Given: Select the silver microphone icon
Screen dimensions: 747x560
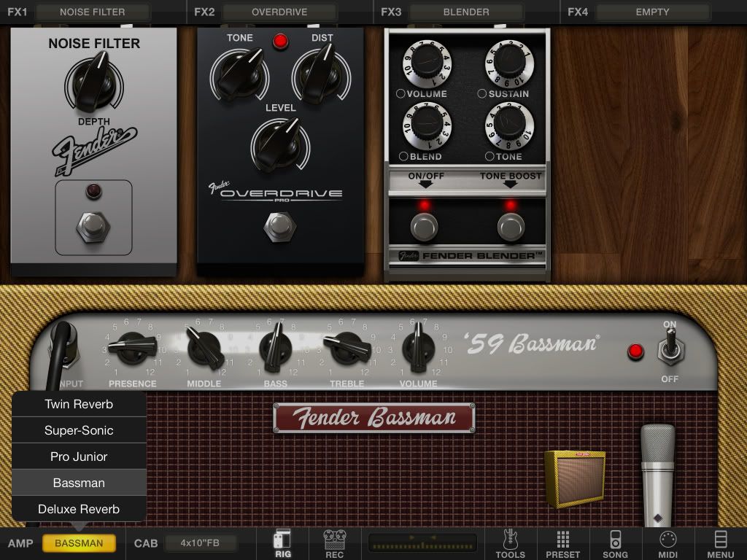Looking at the screenshot, I should 657,474.
